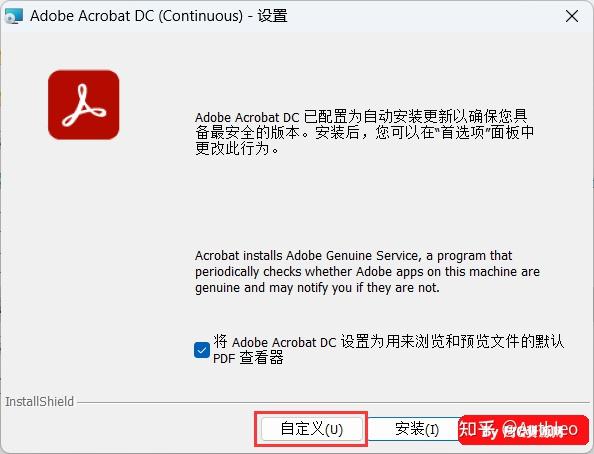Close the Acrobat DC setup dialog
This screenshot has height=454, width=594.
pos(572,16)
